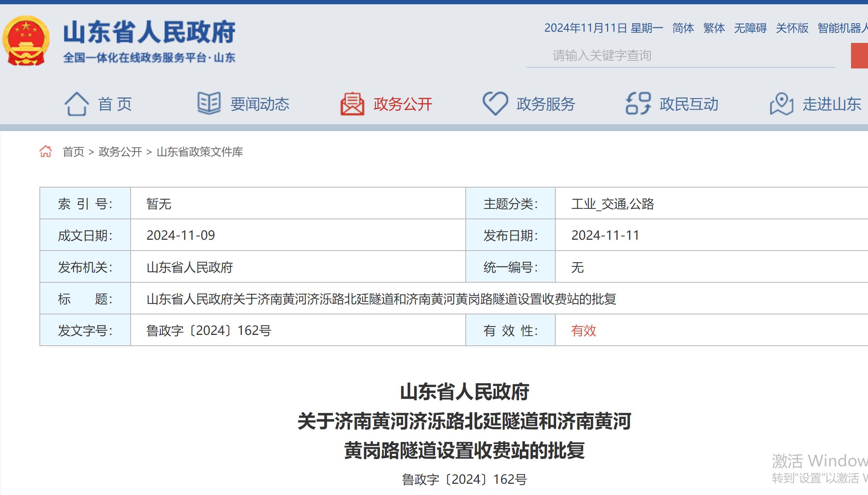The width and height of the screenshot is (868, 495).
Task: Click the newspaper icon for 要闻动态
Action: pos(209,103)
